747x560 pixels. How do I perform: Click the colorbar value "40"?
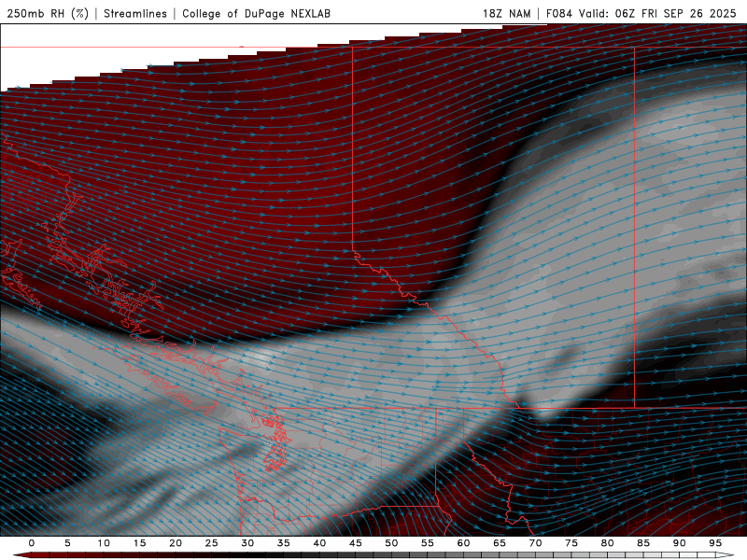(319, 543)
